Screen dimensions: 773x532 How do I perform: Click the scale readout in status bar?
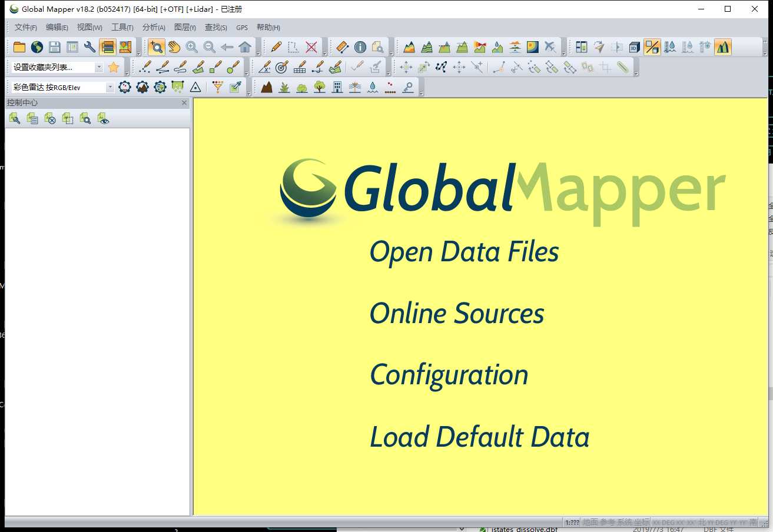tap(572, 522)
